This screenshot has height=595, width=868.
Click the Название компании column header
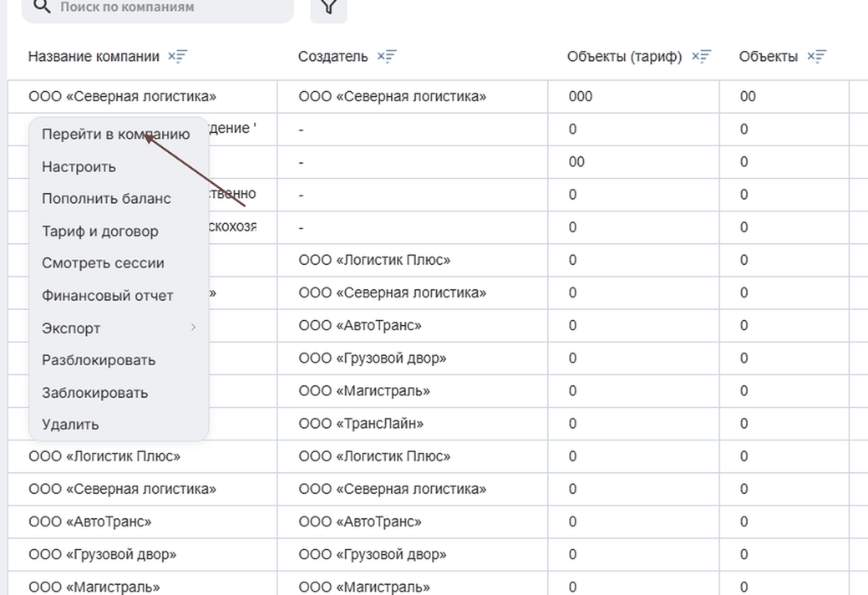click(x=94, y=57)
